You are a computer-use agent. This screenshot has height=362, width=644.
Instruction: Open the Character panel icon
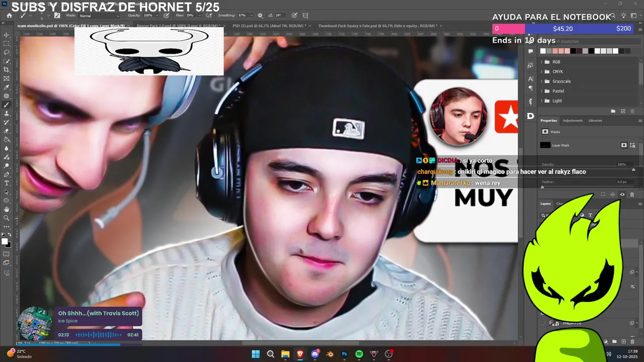[530, 79]
